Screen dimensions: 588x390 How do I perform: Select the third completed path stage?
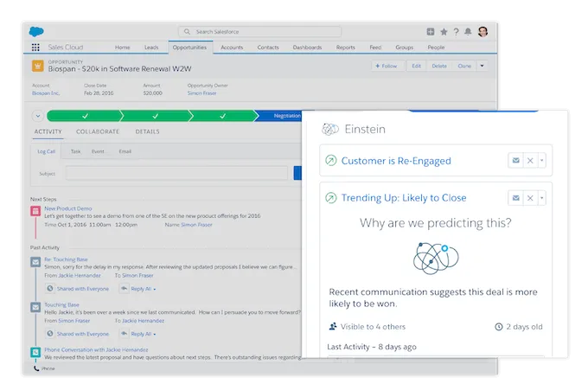(x=223, y=116)
